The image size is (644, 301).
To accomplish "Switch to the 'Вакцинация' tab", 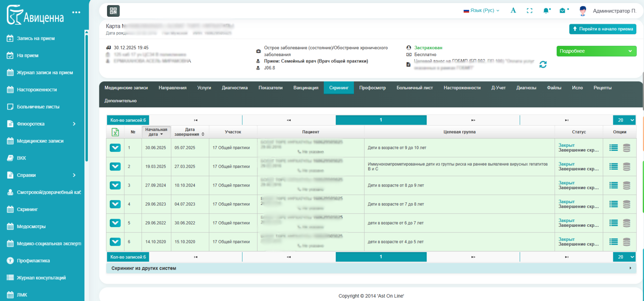I will (306, 88).
